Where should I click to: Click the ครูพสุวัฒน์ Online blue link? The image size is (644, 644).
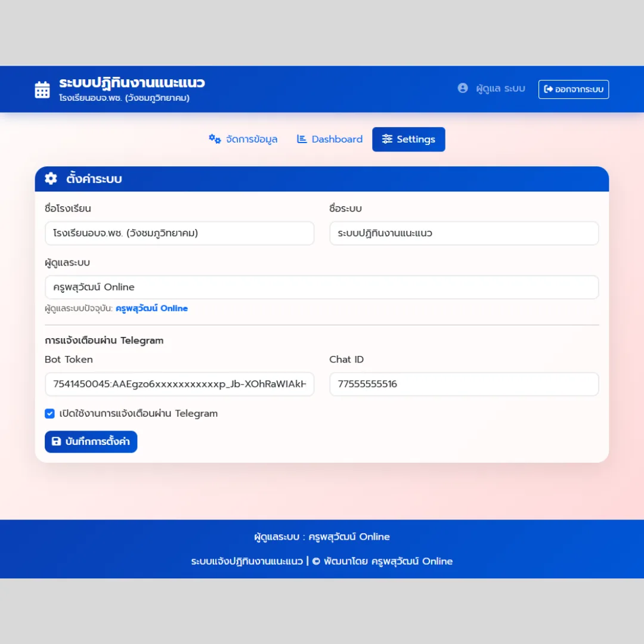pyautogui.click(x=151, y=308)
